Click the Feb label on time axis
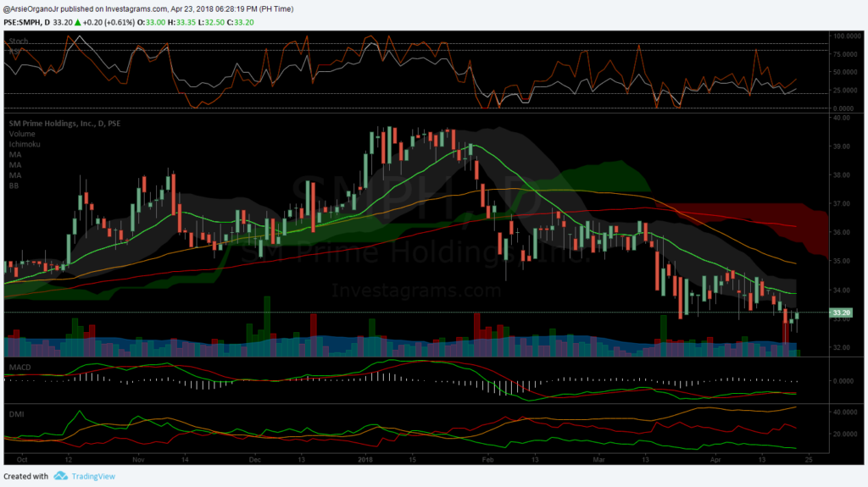This screenshot has height=487, width=868. click(x=487, y=460)
